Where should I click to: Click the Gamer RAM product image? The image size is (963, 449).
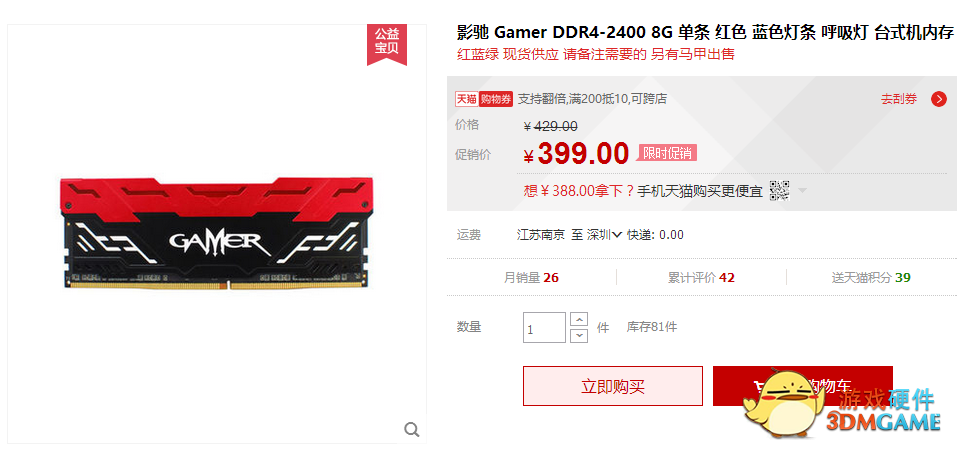(217, 232)
